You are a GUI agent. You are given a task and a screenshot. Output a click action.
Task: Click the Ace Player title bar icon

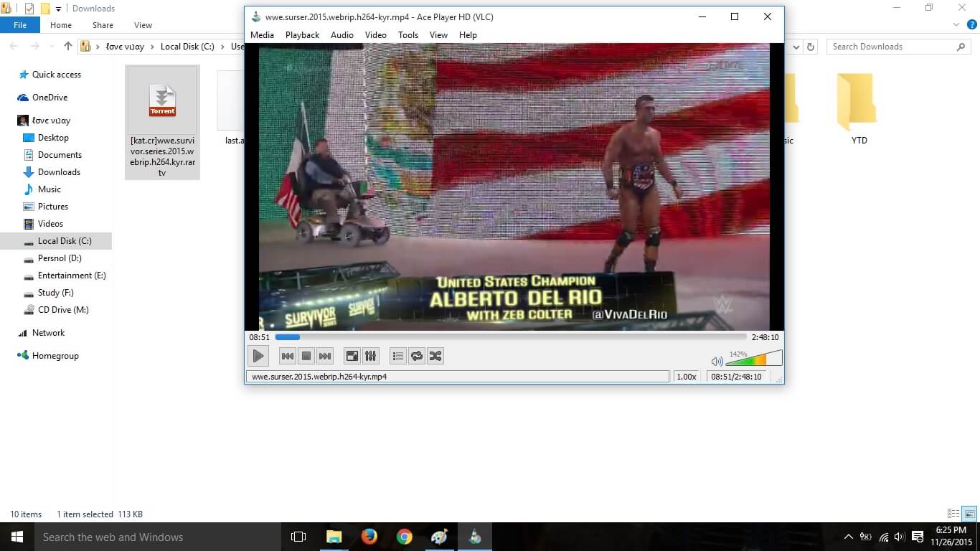[256, 17]
